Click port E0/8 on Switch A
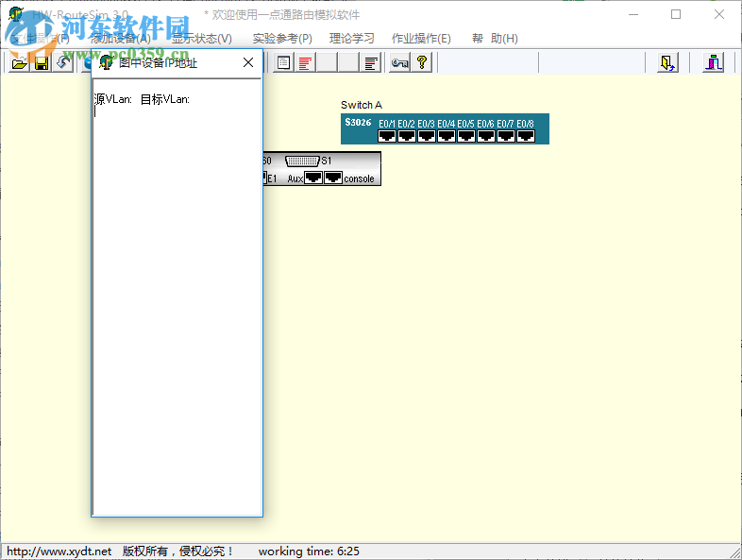The image size is (742, 560). (526, 136)
